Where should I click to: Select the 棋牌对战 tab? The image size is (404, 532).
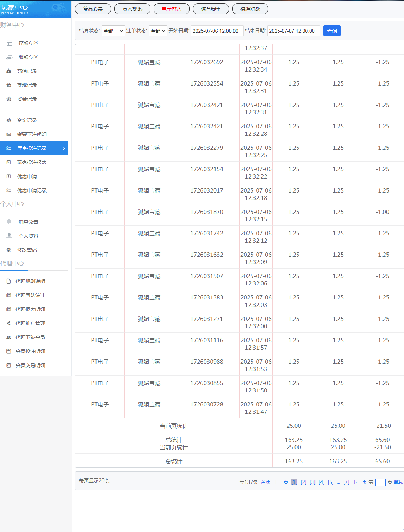click(x=250, y=9)
